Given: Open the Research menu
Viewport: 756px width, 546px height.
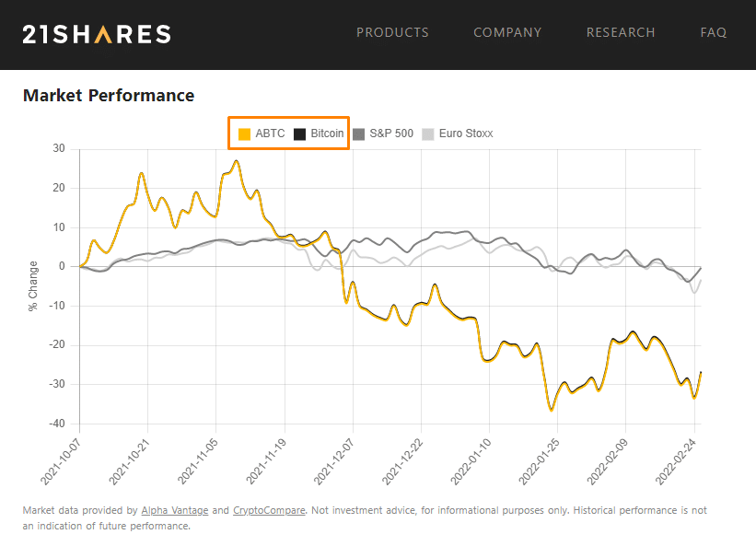Looking at the screenshot, I should click(621, 32).
